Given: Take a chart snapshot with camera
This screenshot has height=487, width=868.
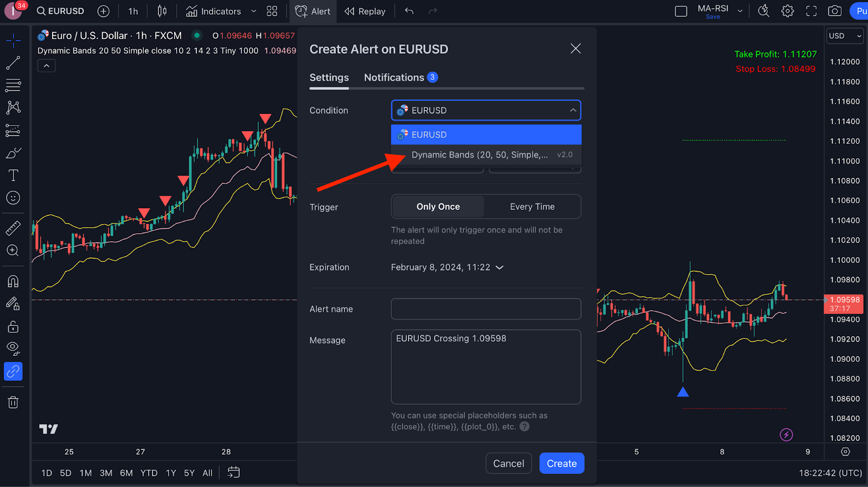Looking at the screenshot, I should tap(835, 11).
